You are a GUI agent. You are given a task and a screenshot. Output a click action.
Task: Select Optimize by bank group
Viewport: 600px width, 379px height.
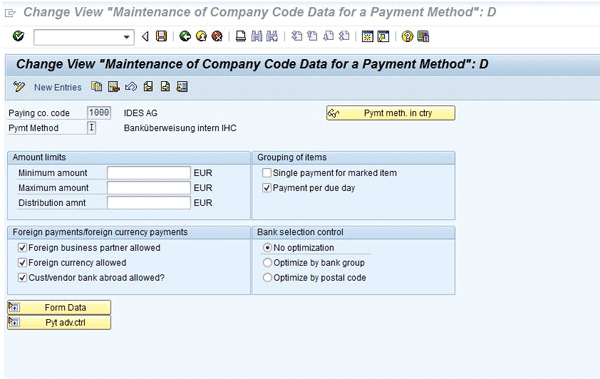point(267,263)
